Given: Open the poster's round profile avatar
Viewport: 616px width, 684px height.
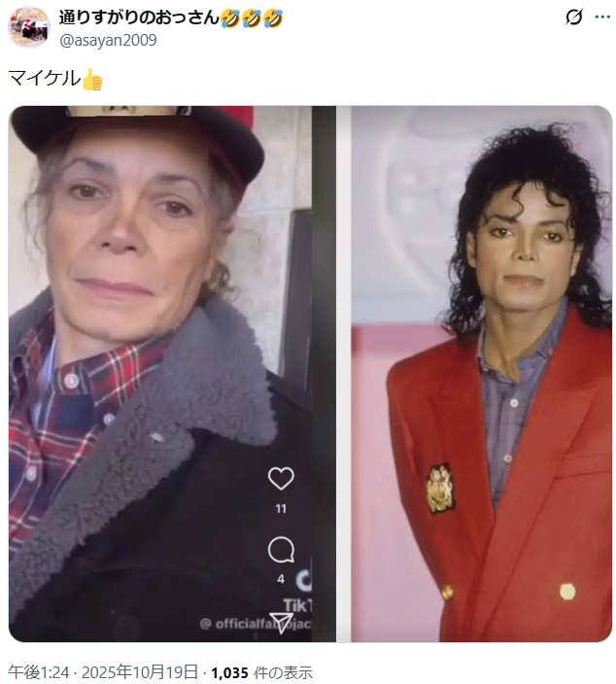Looking at the screenshot, I should tap(29, 27).
